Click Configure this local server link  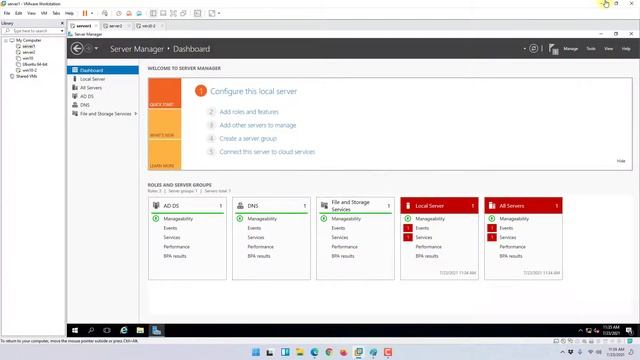pos(253,91)
